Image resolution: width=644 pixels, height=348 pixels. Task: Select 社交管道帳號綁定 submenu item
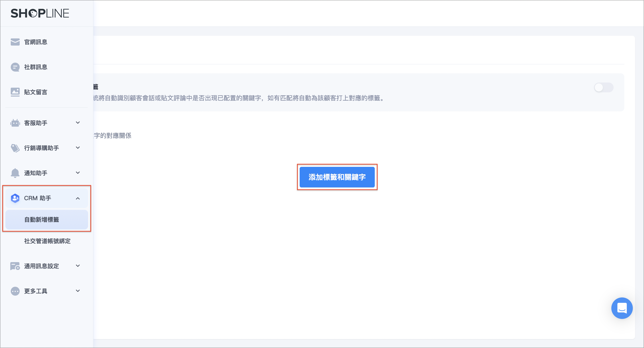(x=47, y=241)
